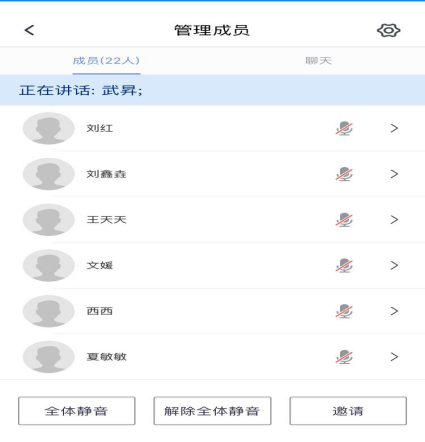Image resolution: width=425 pixels, height=442 pixels.
Task: Expand details chevron for 王天天
Action: (394, 220)
